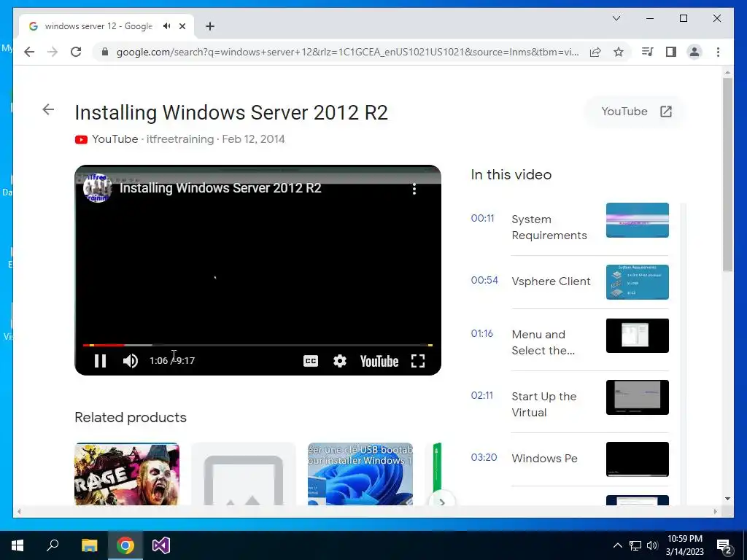747x560 pixels.
Task: Click the placeholder related product image
Action: click(x=244, y=474)
